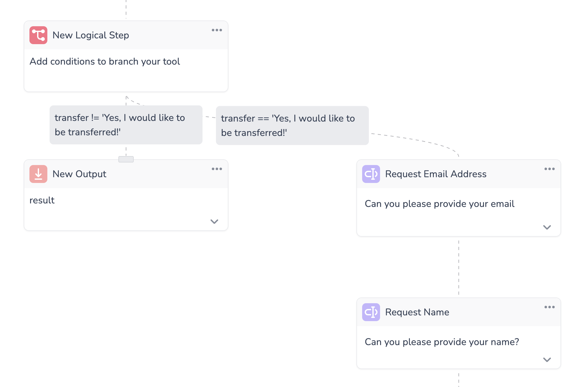Select the transfer != condition branch label
Viewport: 588px width, 387px height.
point(126,125)
